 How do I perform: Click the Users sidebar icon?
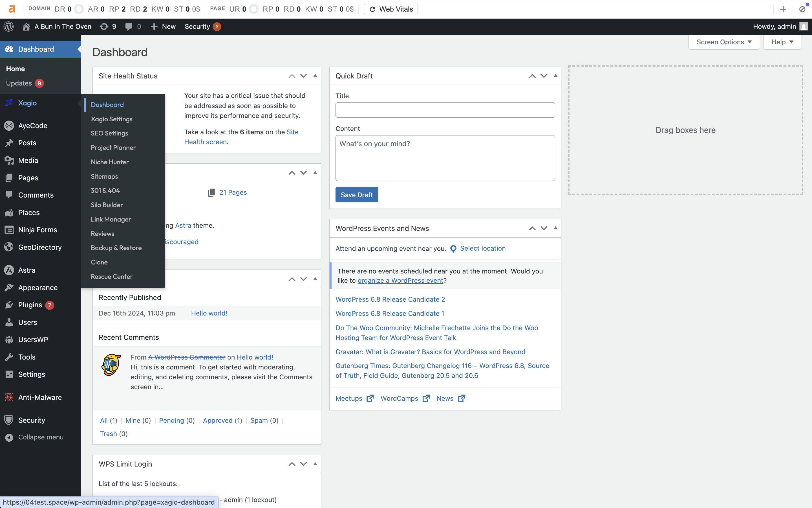(9, 323)
